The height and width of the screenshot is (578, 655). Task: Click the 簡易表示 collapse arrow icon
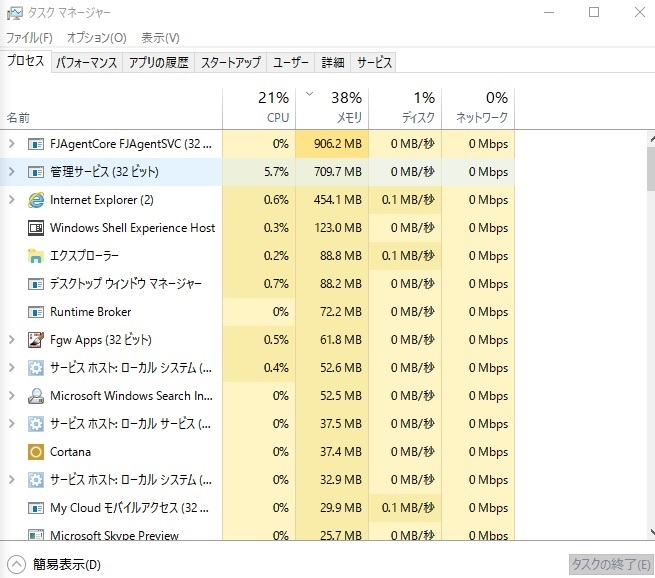16,565
